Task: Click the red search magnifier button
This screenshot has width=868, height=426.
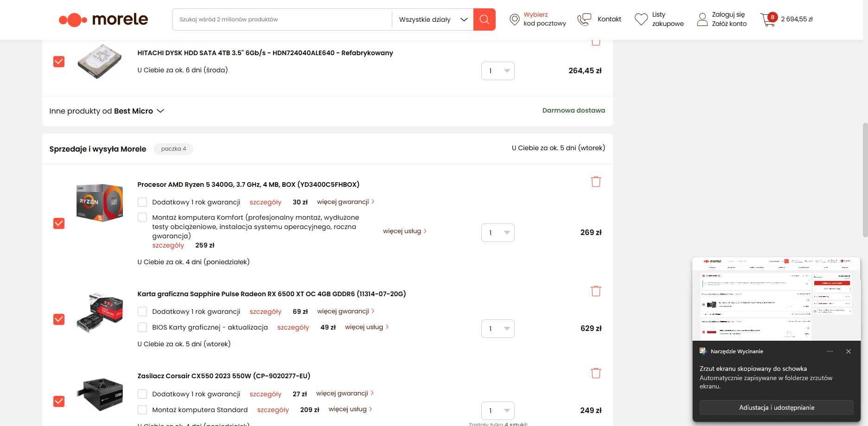Action: (484, 19)
